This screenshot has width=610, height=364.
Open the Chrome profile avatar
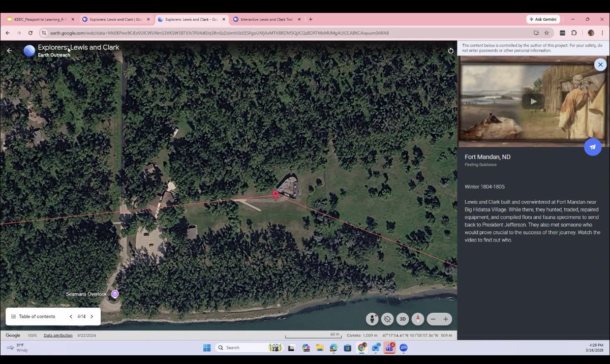pyautogui.click(x=591, y=33)
